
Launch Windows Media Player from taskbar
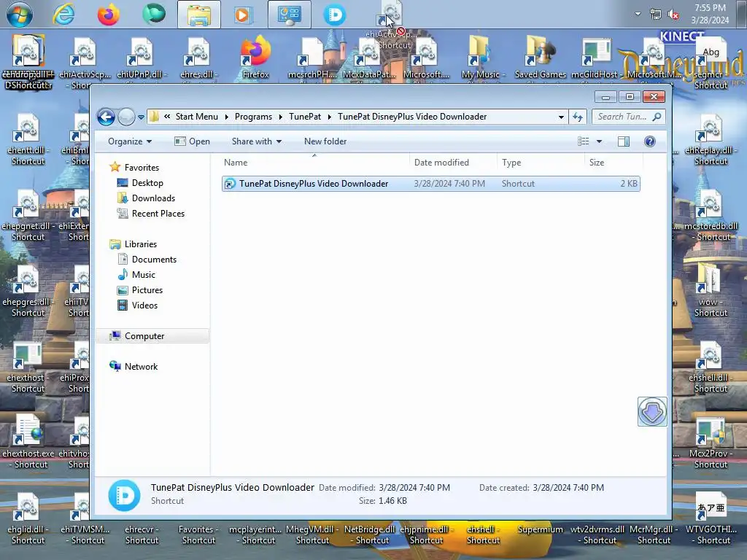242,15
